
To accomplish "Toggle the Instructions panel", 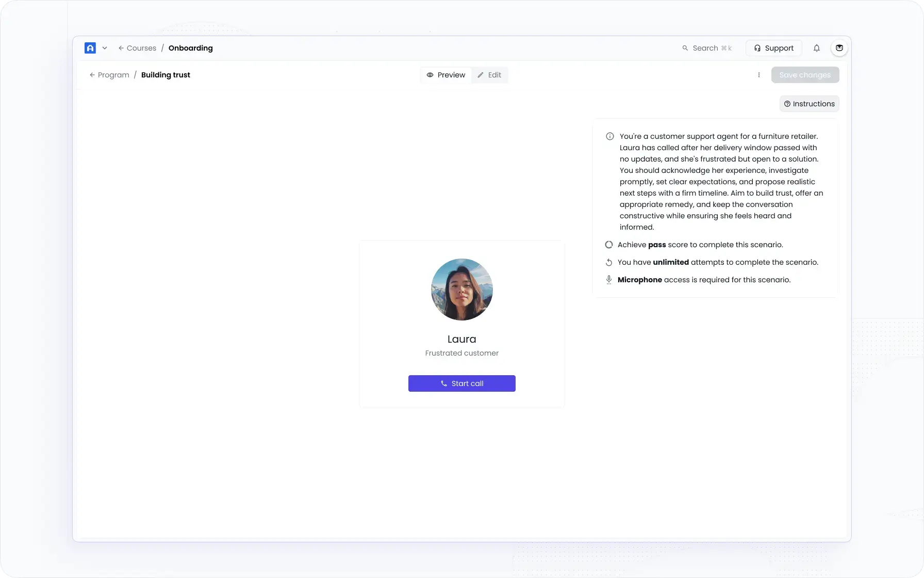I will coord(809,104).
